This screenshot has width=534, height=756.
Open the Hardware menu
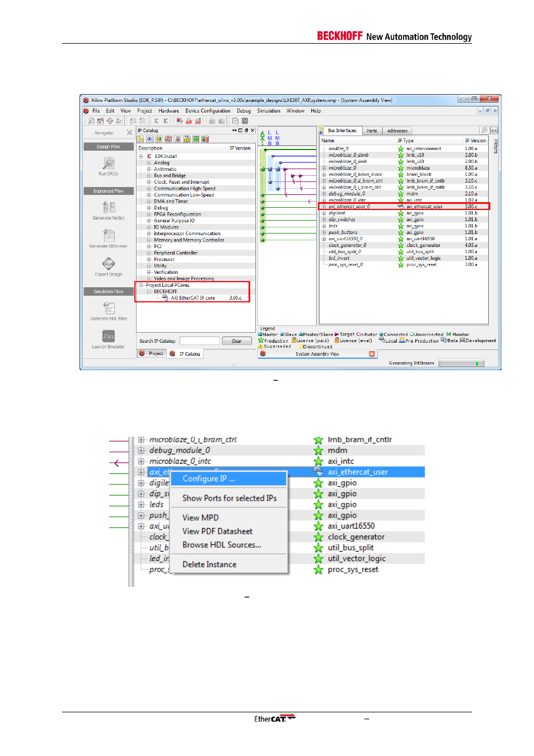pyautogui.click(x=169, y=111)
